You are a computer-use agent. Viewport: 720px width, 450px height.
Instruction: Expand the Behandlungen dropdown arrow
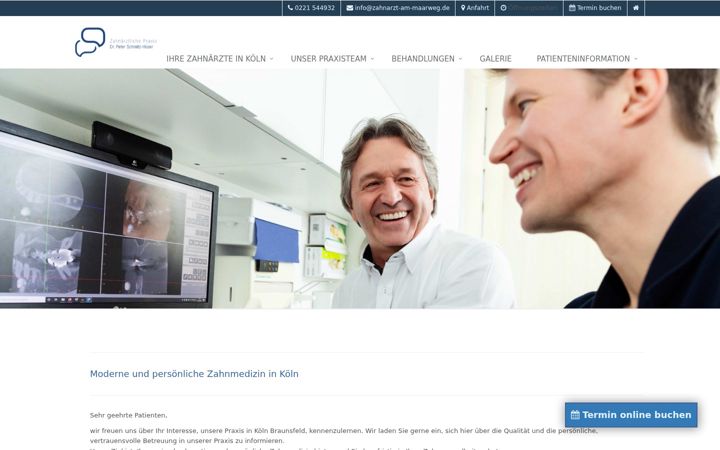coord(460,59)
